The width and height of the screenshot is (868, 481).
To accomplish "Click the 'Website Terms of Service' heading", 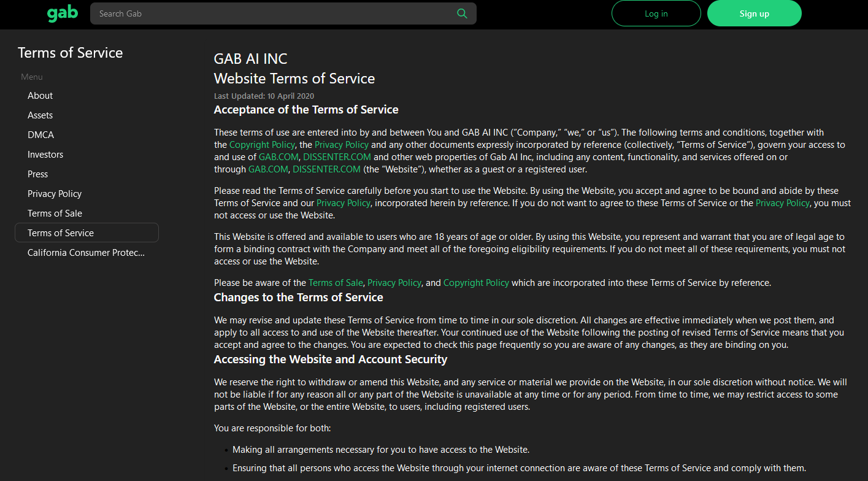I will coord(294,79).
